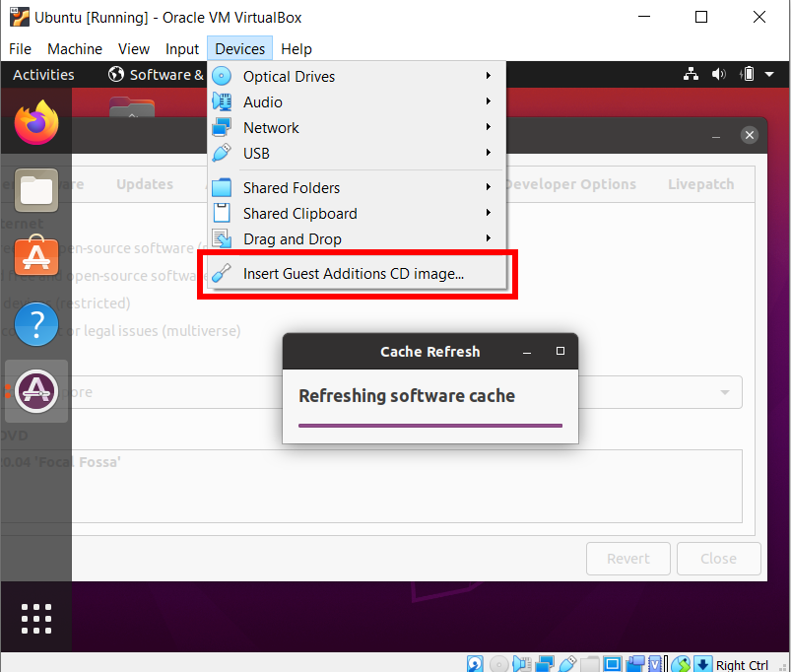791x672 pixels.
Task: Click the audio status bar icon
Action: click(522, 664)
